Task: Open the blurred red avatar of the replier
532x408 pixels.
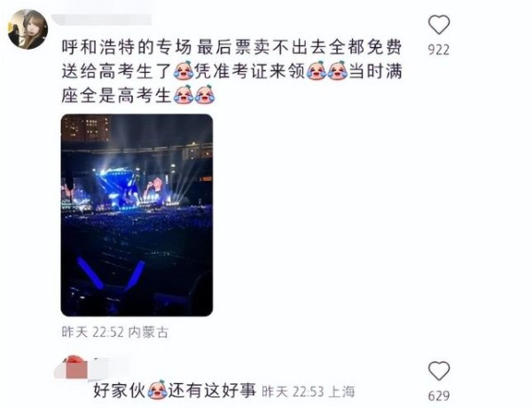Action: pos(73,367)
